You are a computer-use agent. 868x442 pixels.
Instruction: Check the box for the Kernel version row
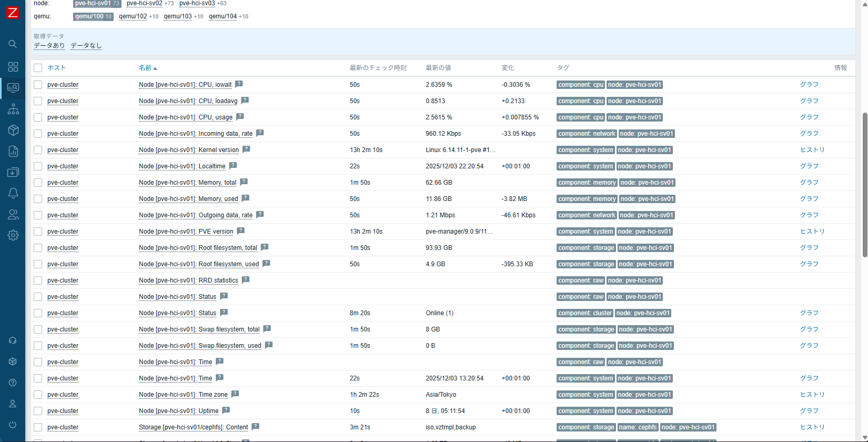click(38, 150)
